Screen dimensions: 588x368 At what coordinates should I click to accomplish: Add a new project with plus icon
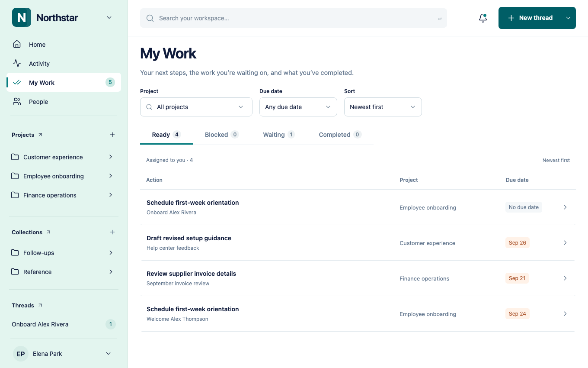(112, 135)
